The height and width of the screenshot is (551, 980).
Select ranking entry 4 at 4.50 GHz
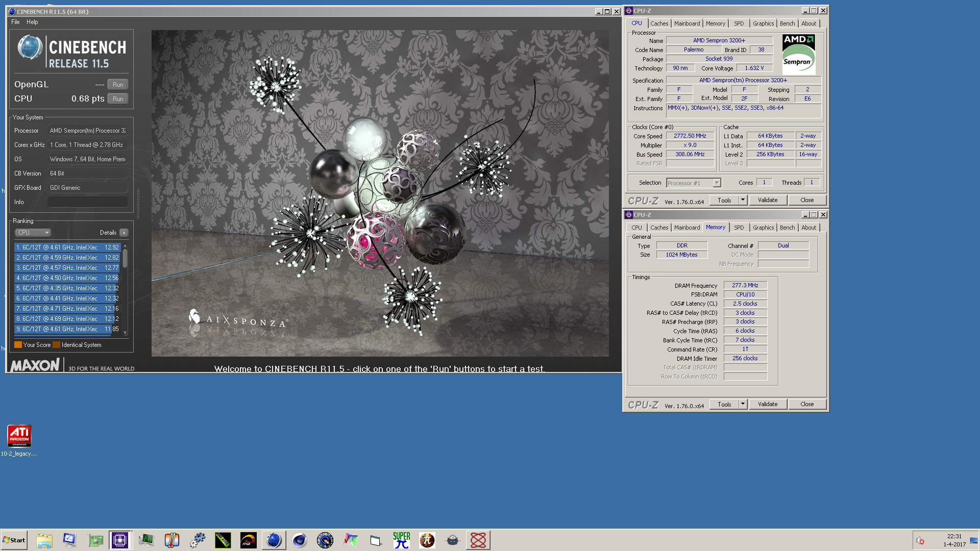(x=67, y=278)
